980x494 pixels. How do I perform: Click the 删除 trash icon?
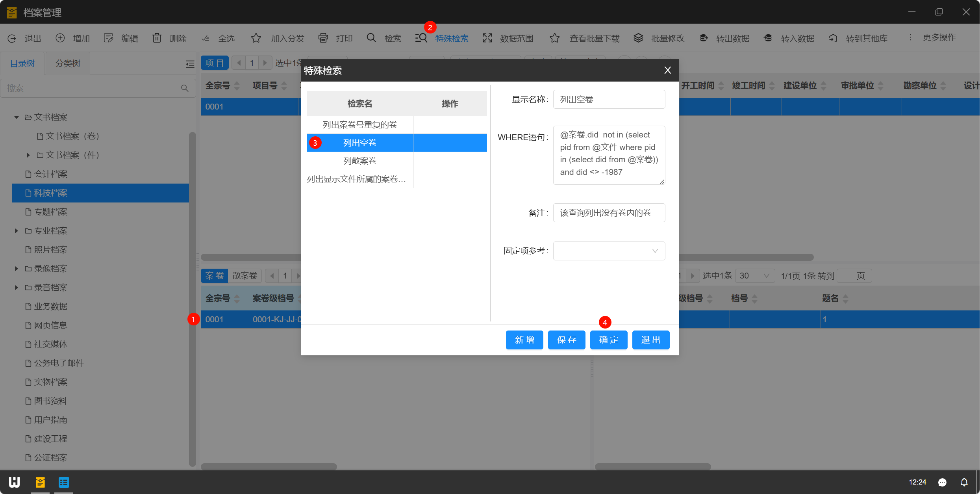157,38
